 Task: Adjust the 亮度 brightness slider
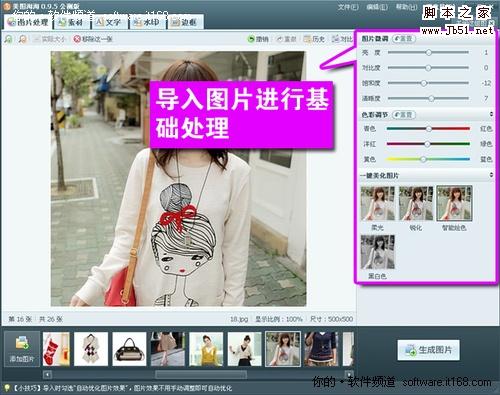(x=428, y=52)
